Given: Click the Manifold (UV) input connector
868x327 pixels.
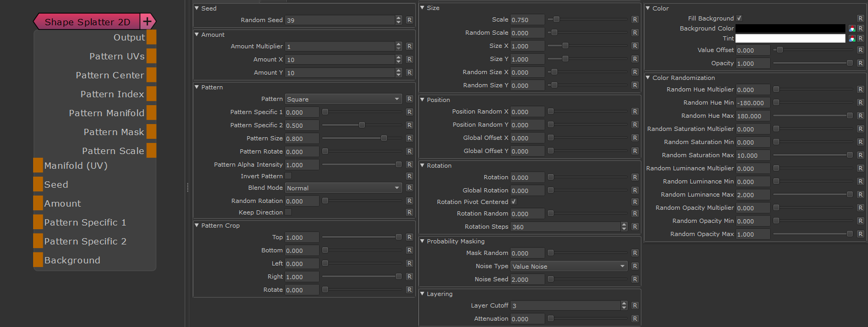Looking at the screenshot, I should click(38, 166).
